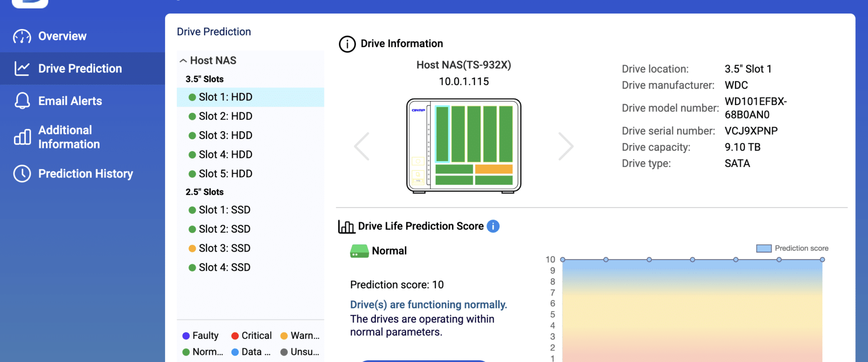868x362 pixels.
Task: Click the Drive Prediction chart icon
Action: coord(22,68)
